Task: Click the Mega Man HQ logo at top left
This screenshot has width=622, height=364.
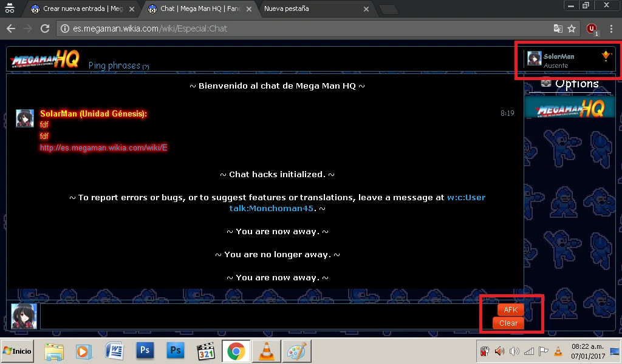Action: tap(45, 59)
